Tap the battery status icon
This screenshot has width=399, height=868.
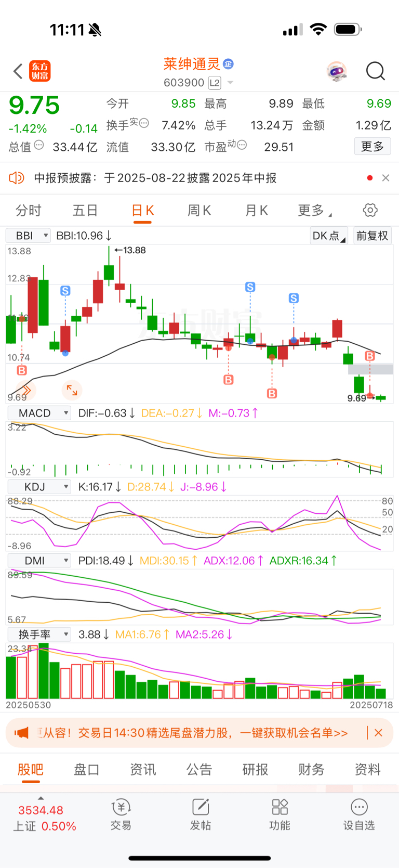click(348, 30)
